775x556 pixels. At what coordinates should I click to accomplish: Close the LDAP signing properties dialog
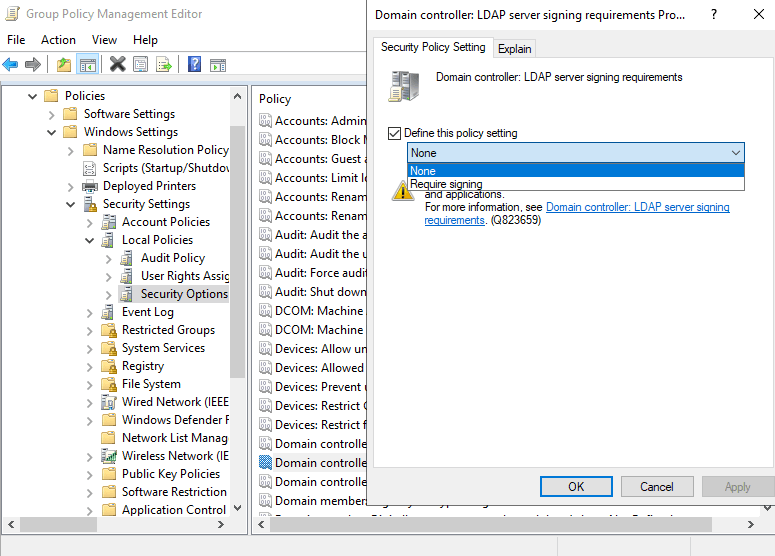[x=759, y=14]
